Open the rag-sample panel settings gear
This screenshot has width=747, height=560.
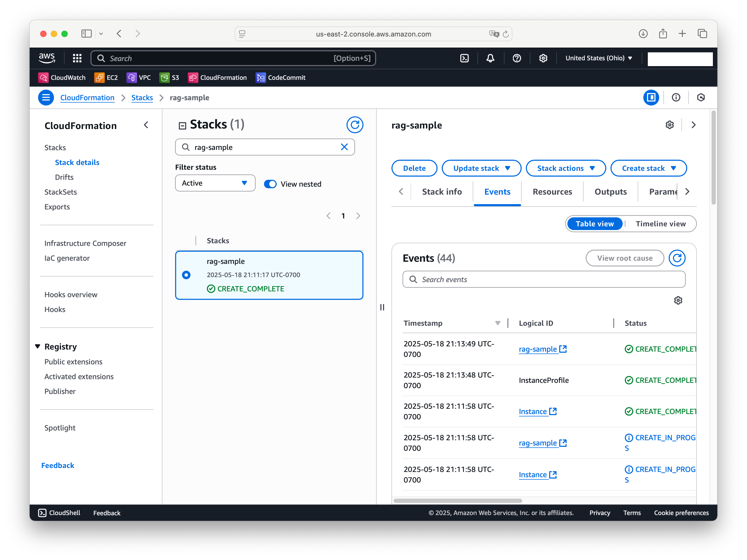tap(669, 125)
